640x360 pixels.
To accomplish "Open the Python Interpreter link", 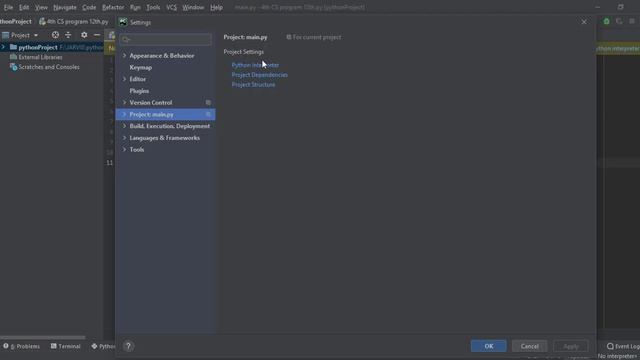I will (x=255, y=65).
